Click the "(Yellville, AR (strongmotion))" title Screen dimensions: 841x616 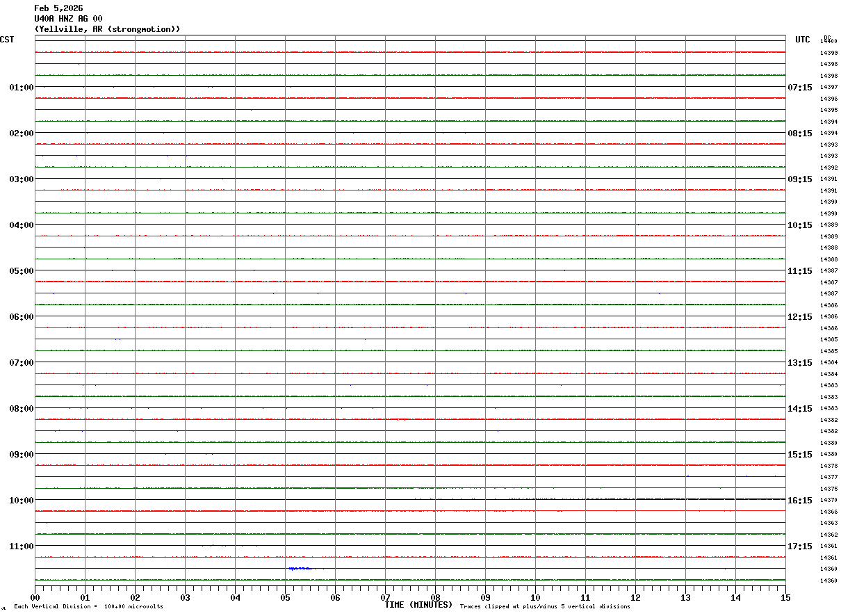[107, 29]
